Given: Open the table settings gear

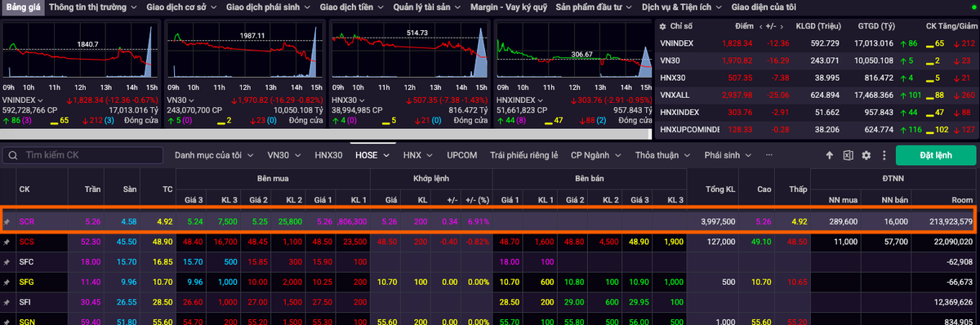Looking at the screenshot, I should [x=866, y=155].
